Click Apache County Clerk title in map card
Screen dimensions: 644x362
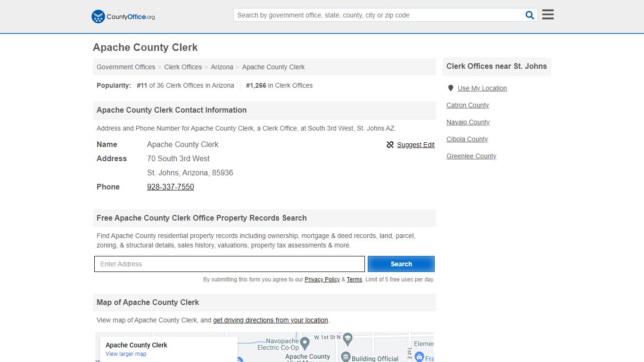[x=136, y=345]
